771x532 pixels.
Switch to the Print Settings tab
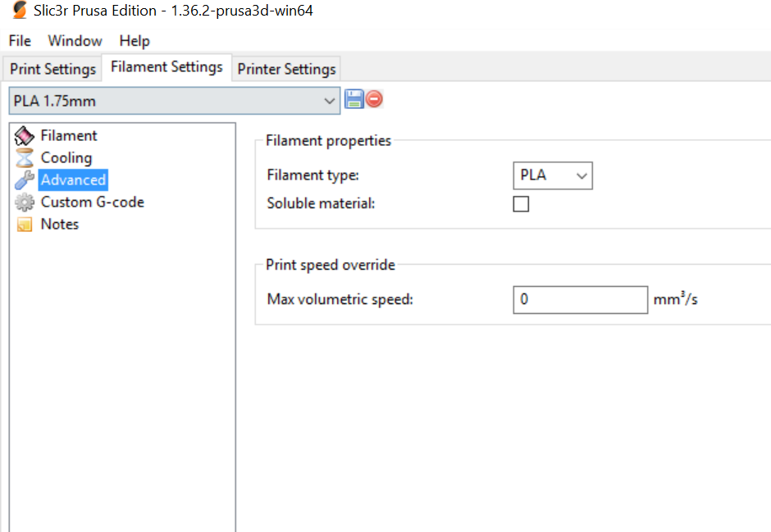[52, 69]
